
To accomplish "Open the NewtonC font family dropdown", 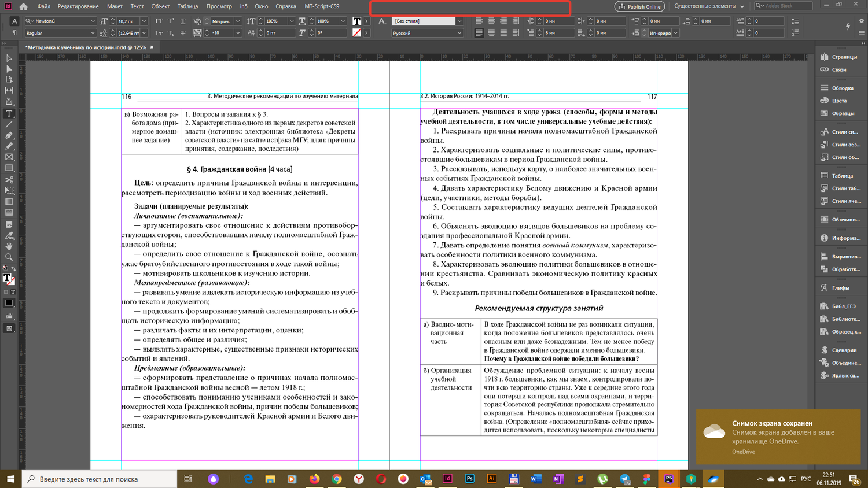I will tap(92, 21).
